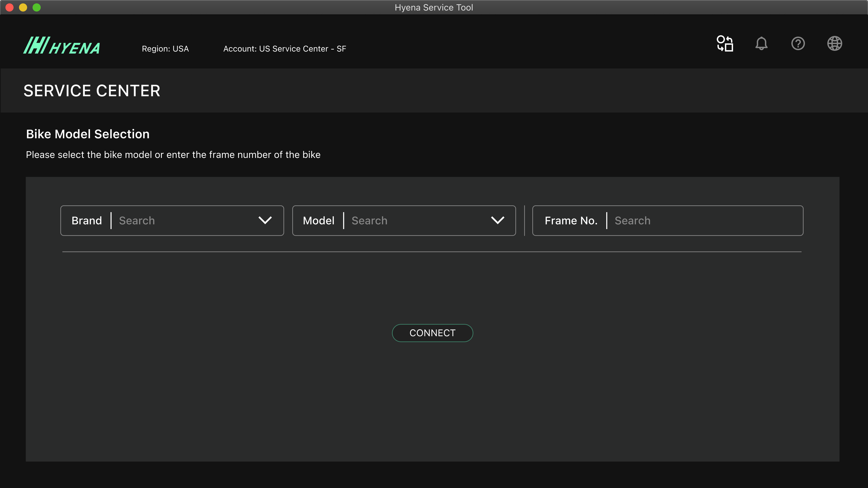The image size is (868, 488).
Task: Expand the Model dropdown chevron
Action: coord(497,221)
